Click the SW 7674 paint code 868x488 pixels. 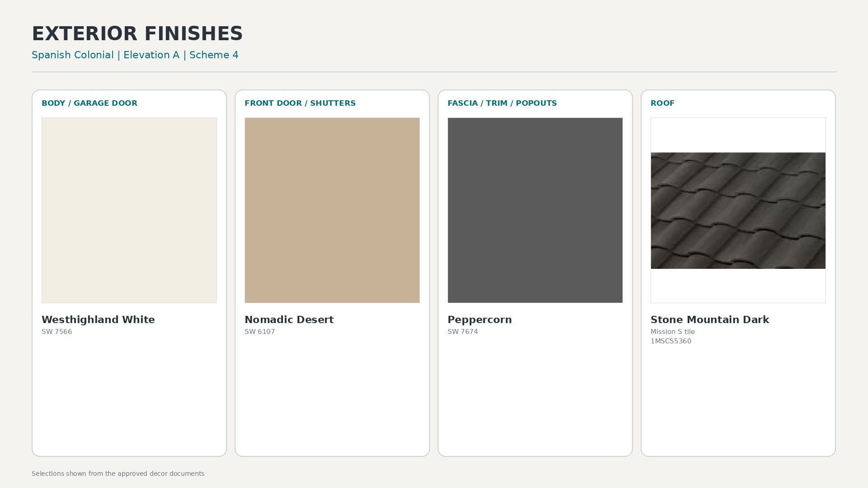click(x=463, y=332)
